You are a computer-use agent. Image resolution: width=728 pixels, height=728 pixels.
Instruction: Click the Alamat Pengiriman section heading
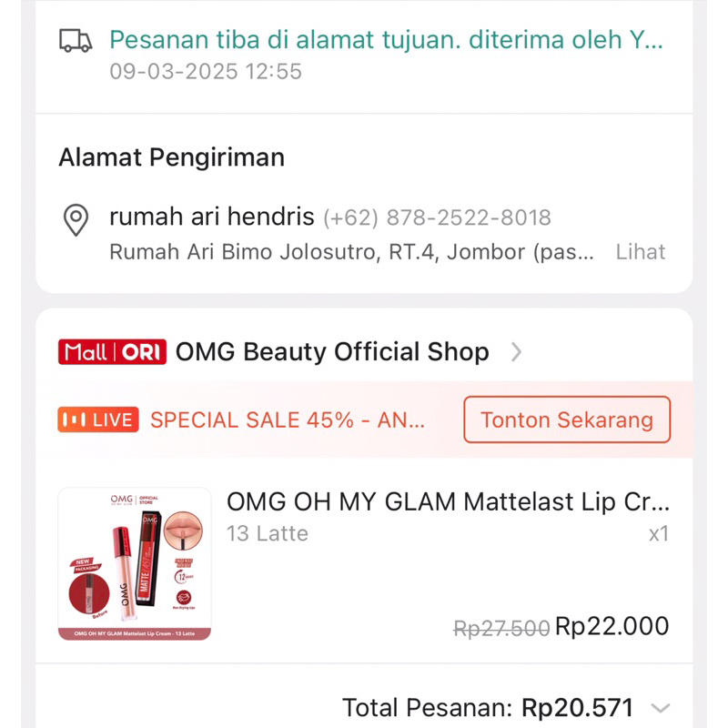point(172,157)
